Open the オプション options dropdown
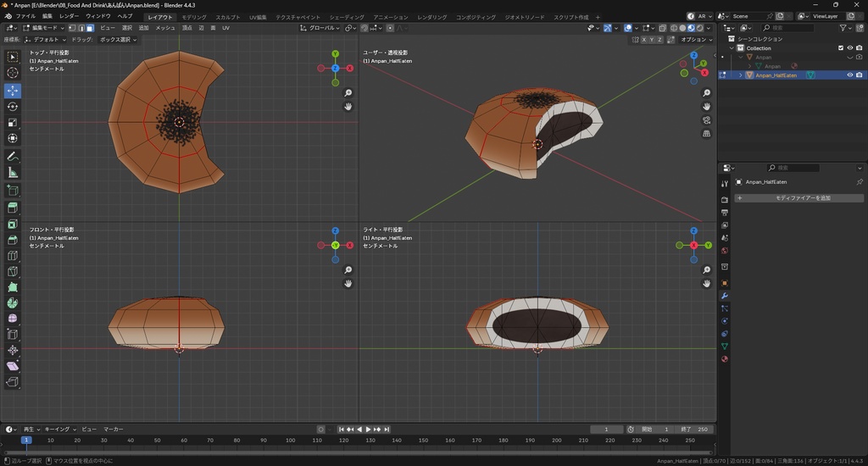The width and height of the screenshot is (868, 466). click(697, 39)
